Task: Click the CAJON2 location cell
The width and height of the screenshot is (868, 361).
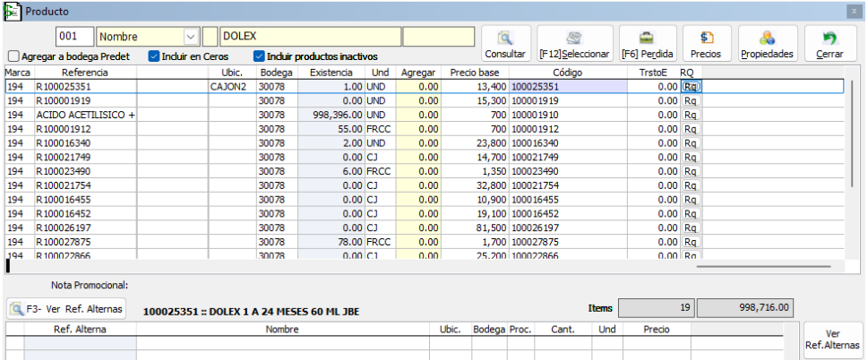Action: [233, 86]
